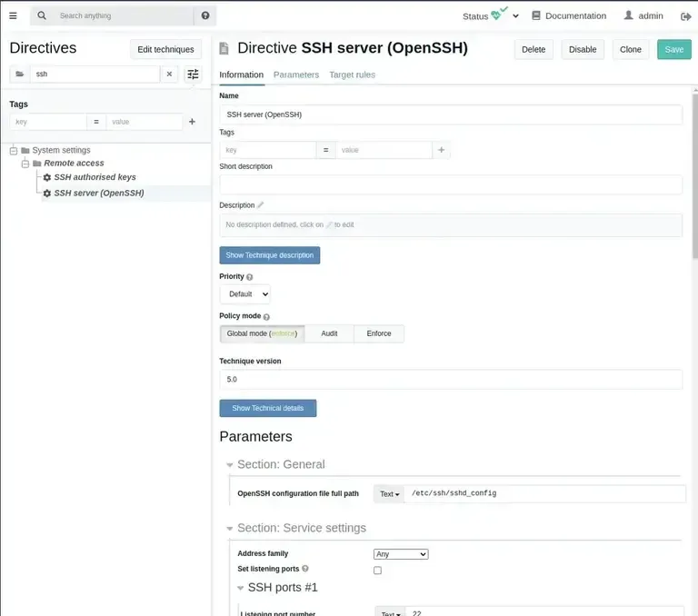The image size is (698, 616).
Task: Focus the Search anything field
Action: 125,15
